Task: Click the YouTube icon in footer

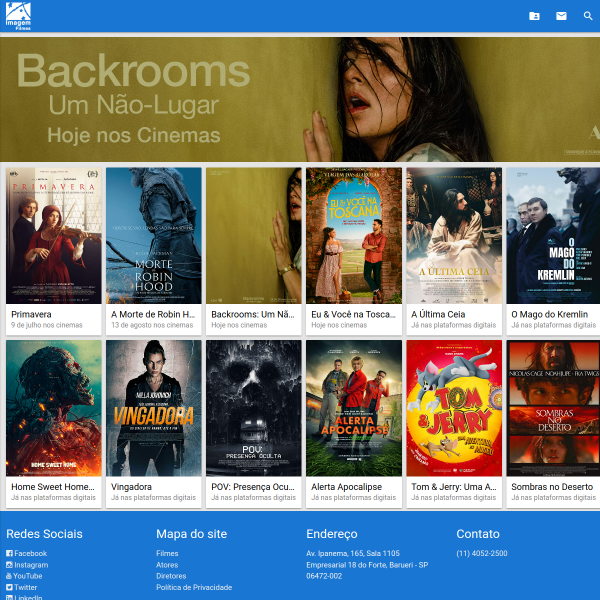Action: 9,576
